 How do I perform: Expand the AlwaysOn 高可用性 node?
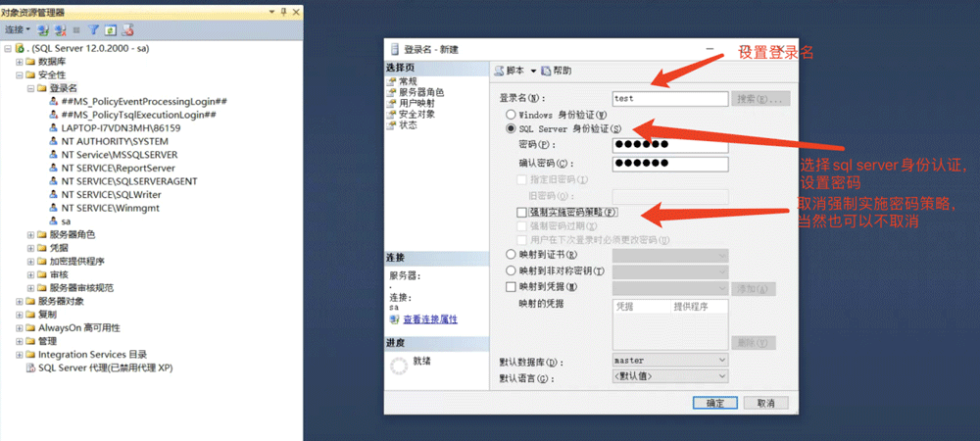pyautogui.click(x=19, y=328)
